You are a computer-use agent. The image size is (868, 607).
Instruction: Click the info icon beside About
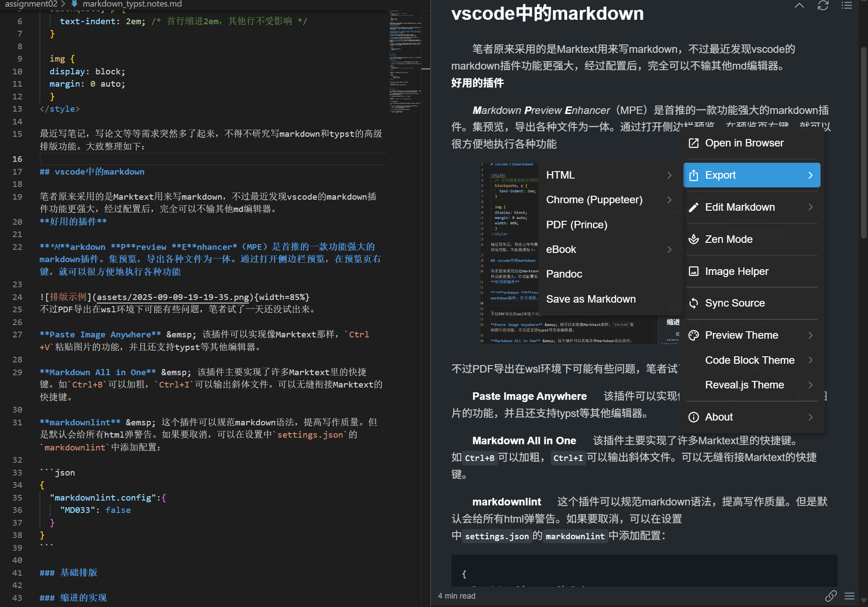[x=694, y=417]
